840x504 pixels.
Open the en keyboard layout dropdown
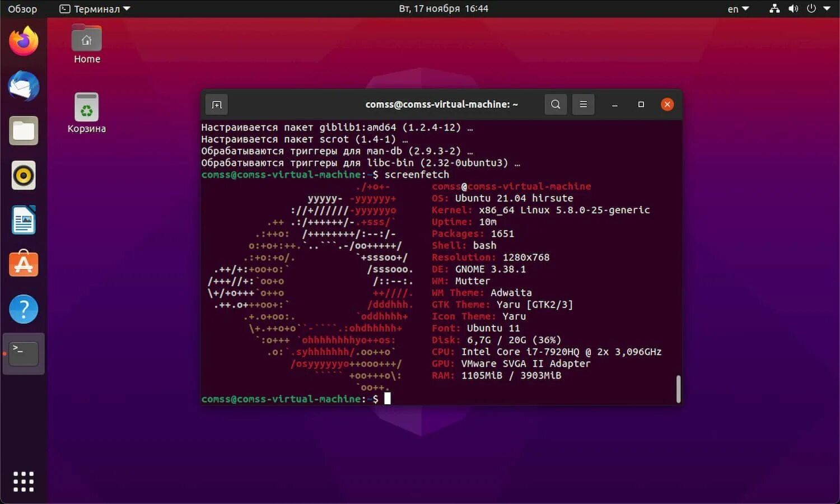pyautogui.click(x=738, y=9)
